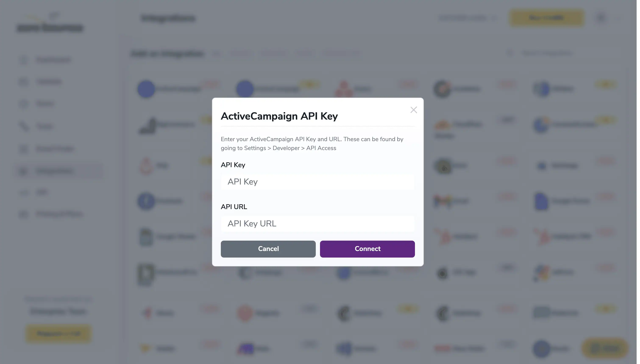Screen dimensions: 640x364
Task: Open the dropdown beside the header account info
Action: tap(495, 18)
